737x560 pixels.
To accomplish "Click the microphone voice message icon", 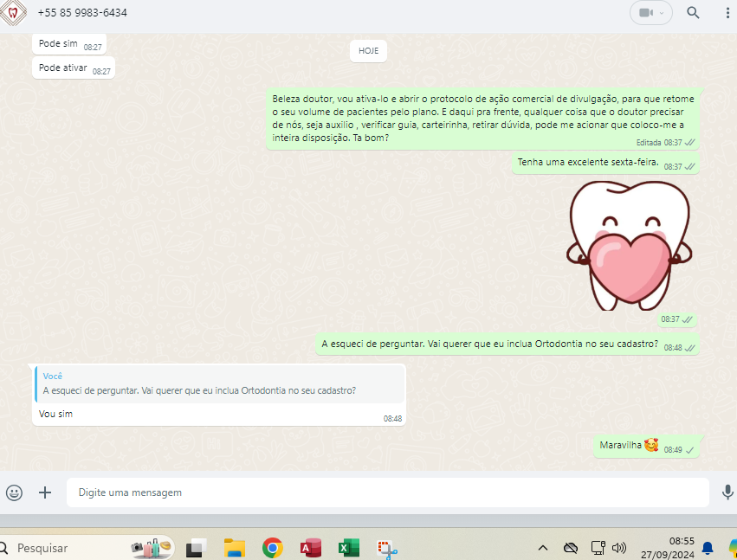I will click(727, 492).
